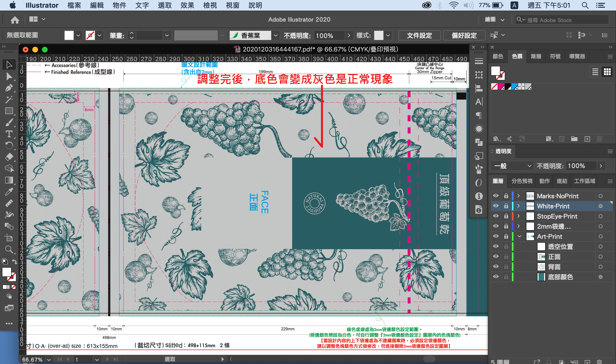This screenshot has width=616, height=364.
Task: Expand the StopEye-Print layer
Action: pos(518,216)
